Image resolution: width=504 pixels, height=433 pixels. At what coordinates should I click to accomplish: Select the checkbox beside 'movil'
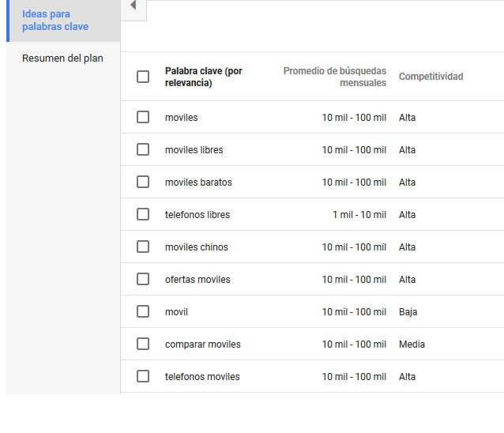(x=143, y=311)
